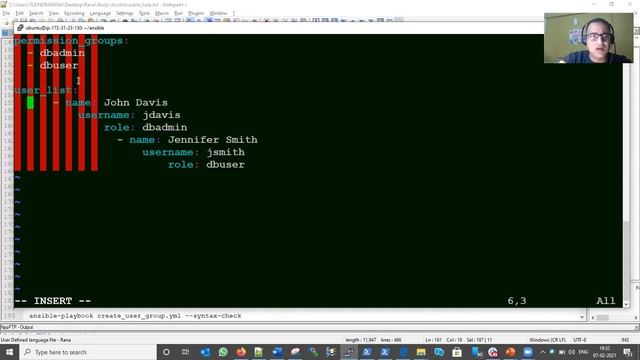Image resolution: width=640 pixels, height=360 pixels.
Task: Click the Notepad++ vertical scroll down arrow
Action: (x=582, y=317)
